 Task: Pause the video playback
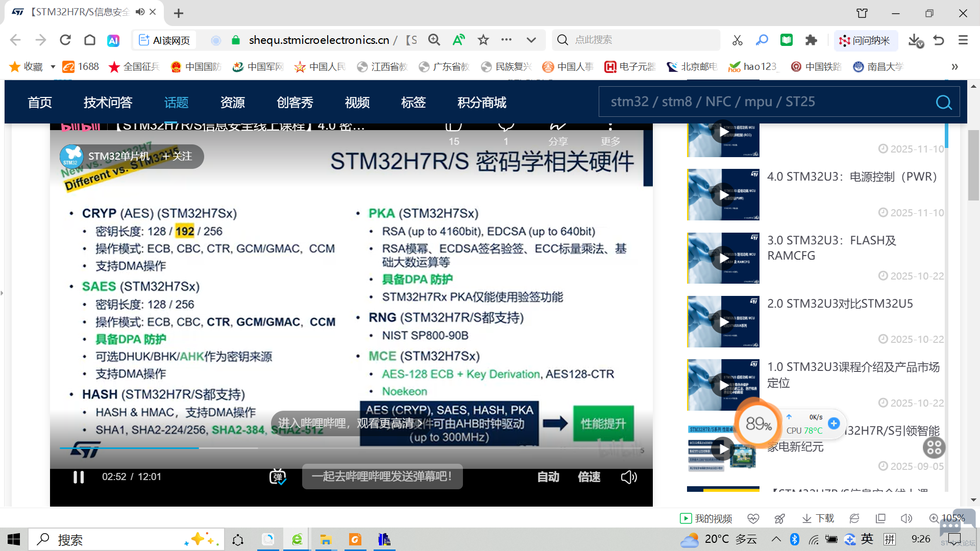coord(79,477)
